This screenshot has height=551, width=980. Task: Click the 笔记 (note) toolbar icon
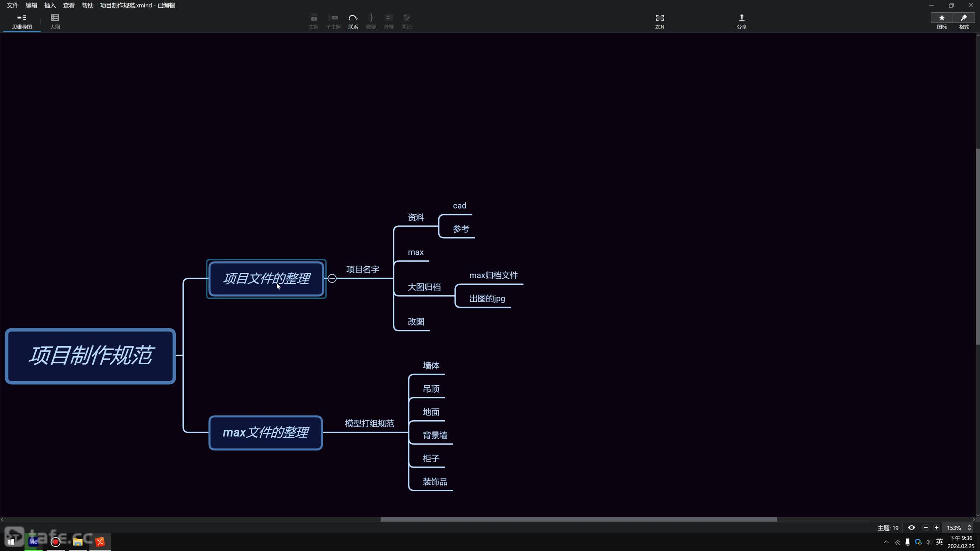tap(407, 22)
